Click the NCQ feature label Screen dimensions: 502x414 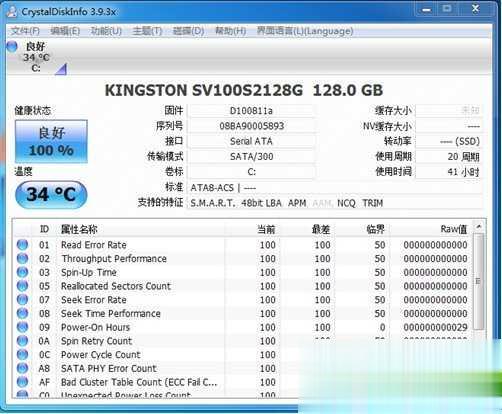tap(346, 203)
